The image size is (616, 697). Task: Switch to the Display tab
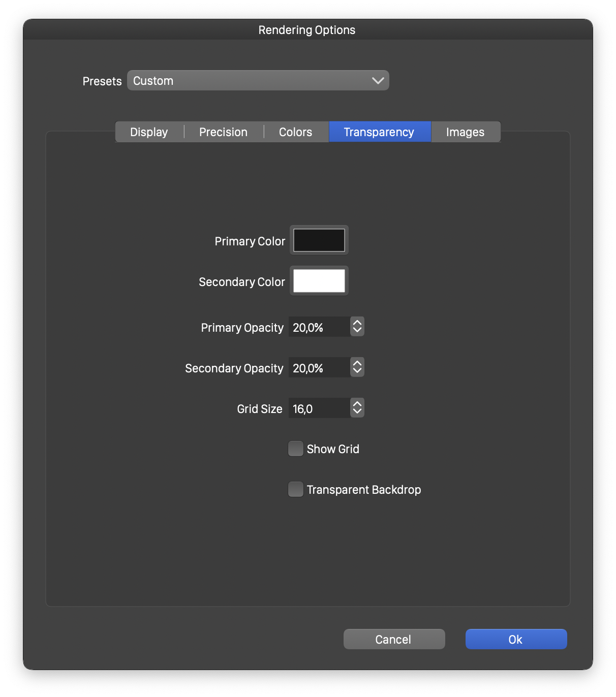tap(149, 132)
